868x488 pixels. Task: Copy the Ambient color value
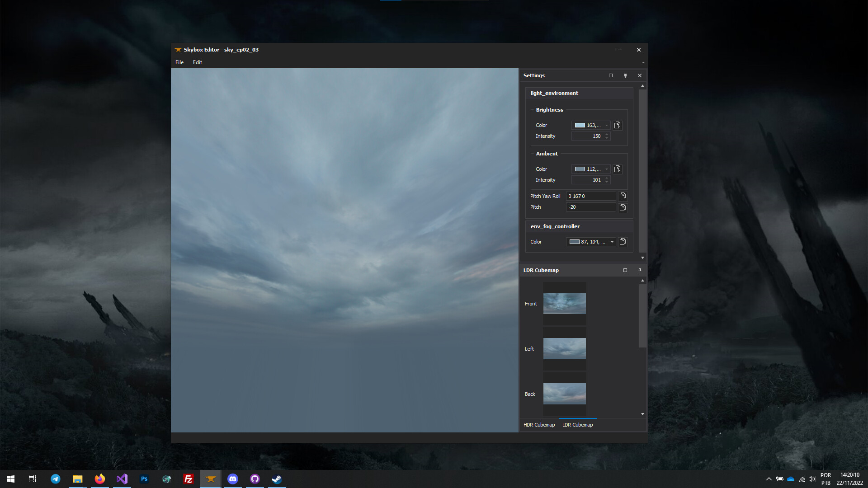pyautogui.click(x=617, y=169)
